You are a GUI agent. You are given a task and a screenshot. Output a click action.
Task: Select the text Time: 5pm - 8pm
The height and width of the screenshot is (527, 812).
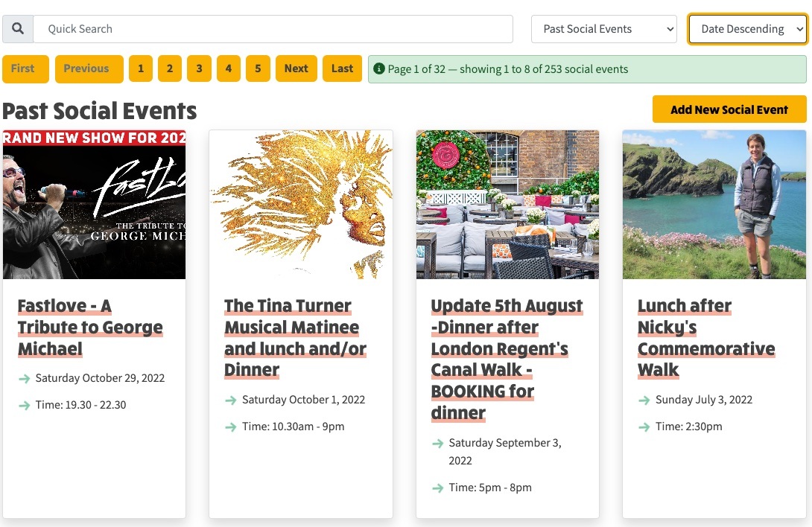pos(490,488)
